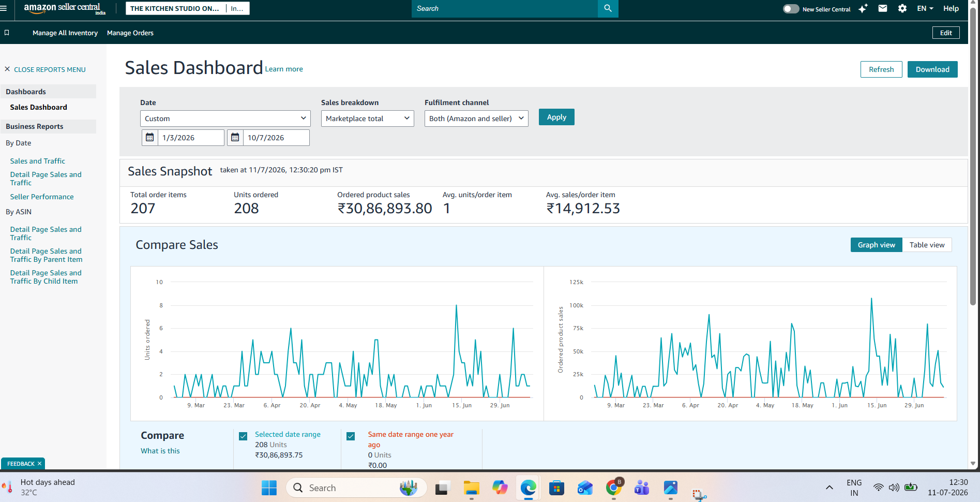
Task: Focus the Seller Central search box
Action: 504,8
